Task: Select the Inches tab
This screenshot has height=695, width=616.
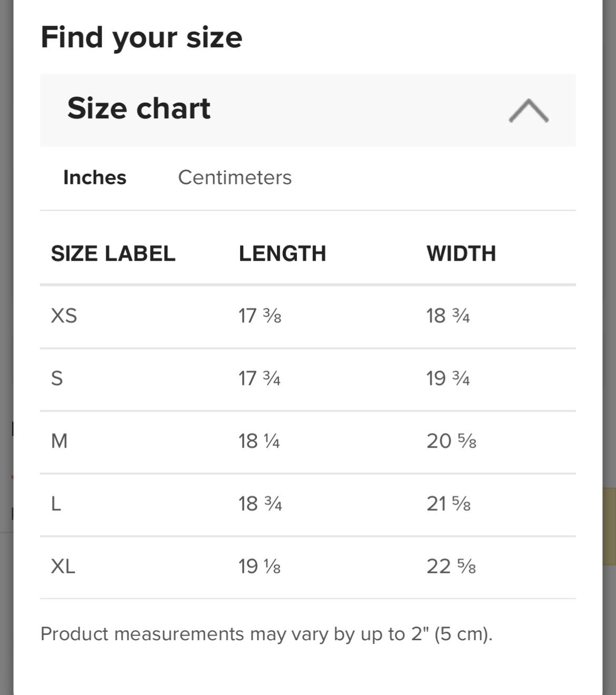Action: [95, 177]
